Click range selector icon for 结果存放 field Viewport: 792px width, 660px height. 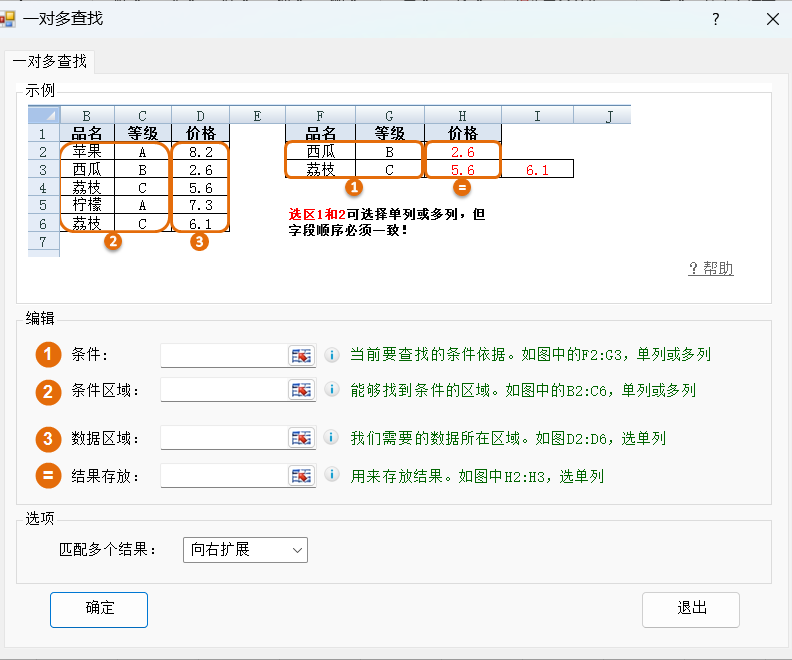302,476
